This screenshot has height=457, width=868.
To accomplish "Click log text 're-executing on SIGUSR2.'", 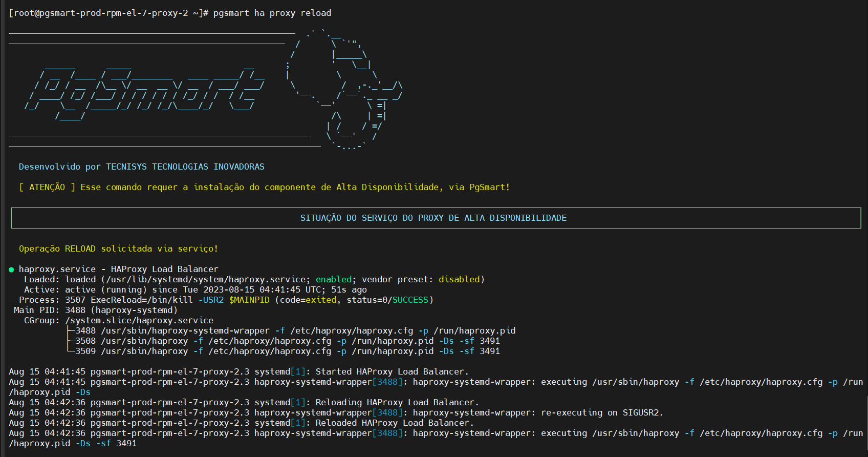I will [602, 412].
